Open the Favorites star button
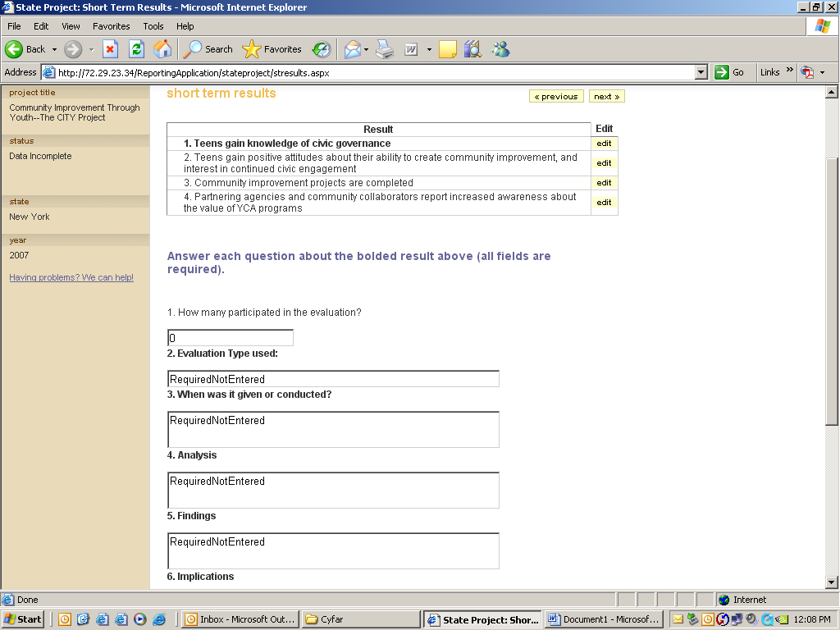 [273, 49]
